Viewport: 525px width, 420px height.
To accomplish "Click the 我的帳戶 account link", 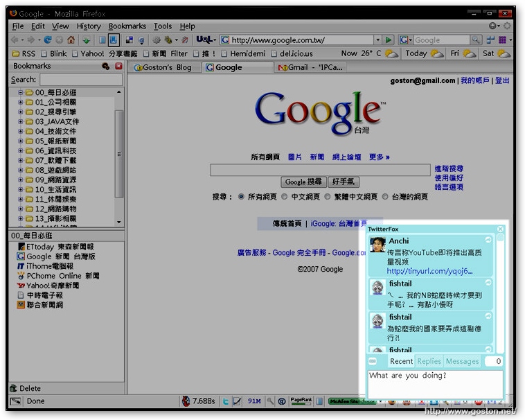I will coord(474,80).
